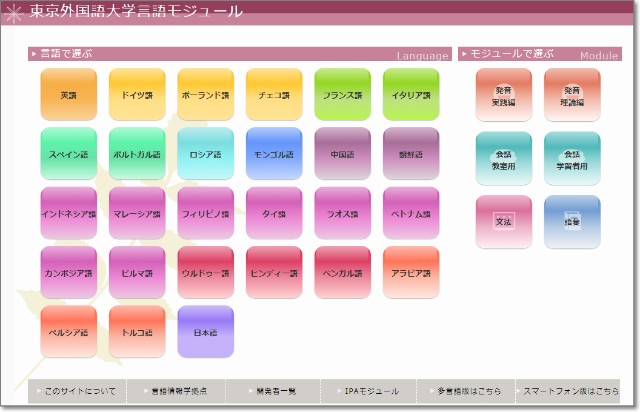Open the 語彙 (vocabulary) module
The height and width of the screenshot is (412, 640).
572,219
